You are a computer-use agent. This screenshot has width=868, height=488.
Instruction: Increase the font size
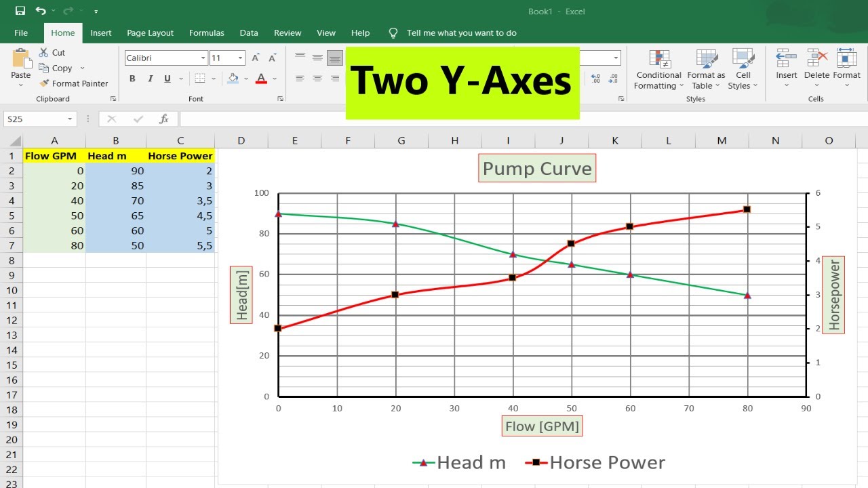click(x=256, y=58)
